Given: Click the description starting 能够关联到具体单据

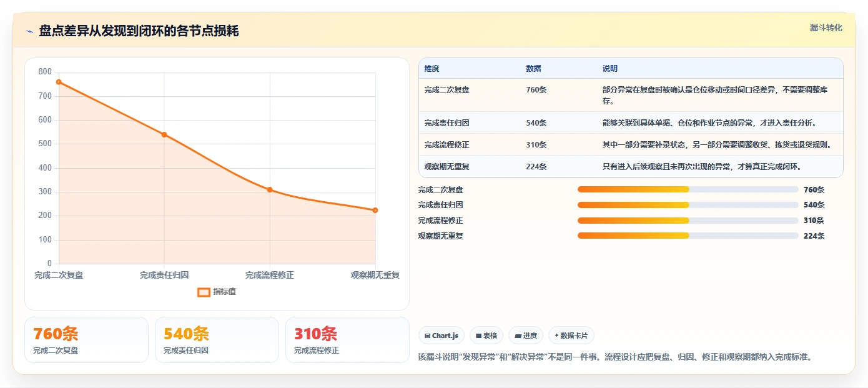Looking at the screenshot, I should pos(709,123).
